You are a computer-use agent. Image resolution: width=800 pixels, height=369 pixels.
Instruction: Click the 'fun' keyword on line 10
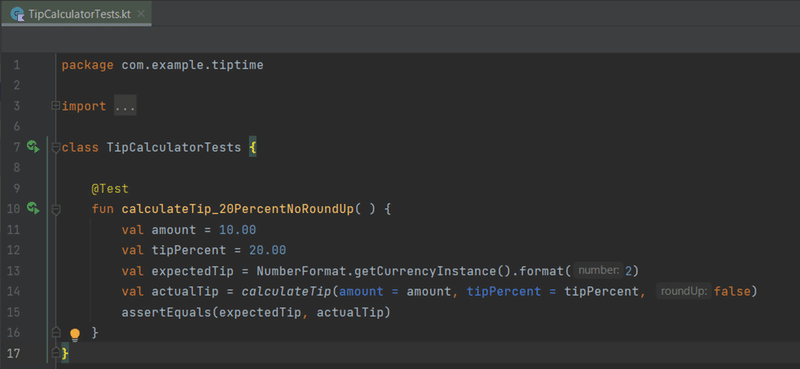103,209
